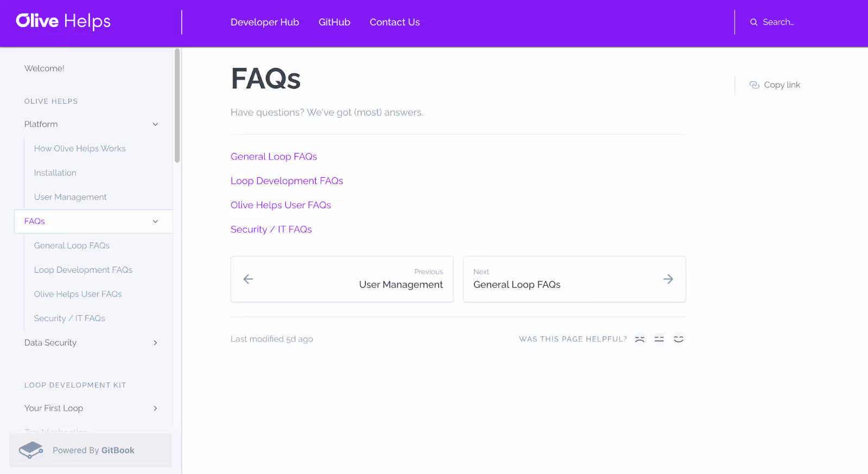Select Data Security in sidebar

click(x=50, y=343)
